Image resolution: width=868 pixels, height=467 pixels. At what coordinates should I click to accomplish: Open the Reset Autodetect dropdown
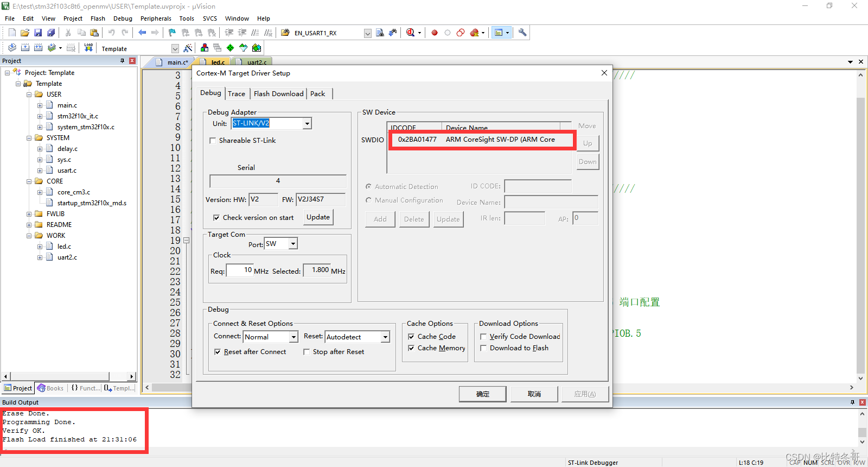385,337
